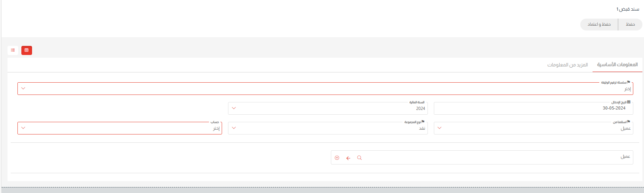
Task: Open the حساب account dropdown
Action: pos(23,128)
